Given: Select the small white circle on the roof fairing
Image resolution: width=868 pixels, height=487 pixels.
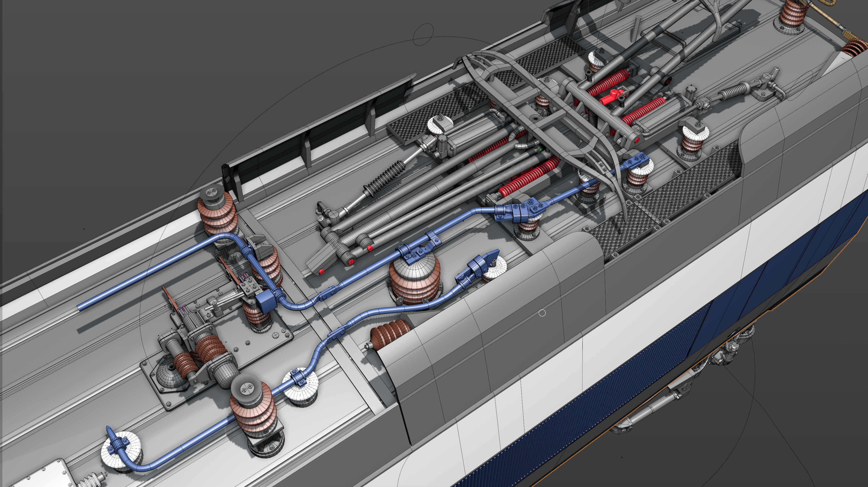Looking at the screenshot, I should tap(542, 313).
